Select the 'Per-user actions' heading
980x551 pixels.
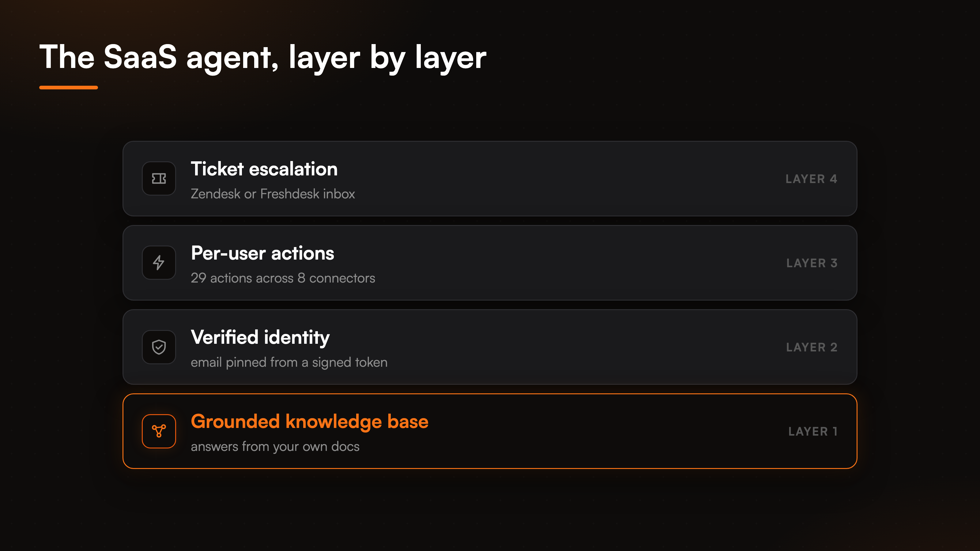[262, 253]
